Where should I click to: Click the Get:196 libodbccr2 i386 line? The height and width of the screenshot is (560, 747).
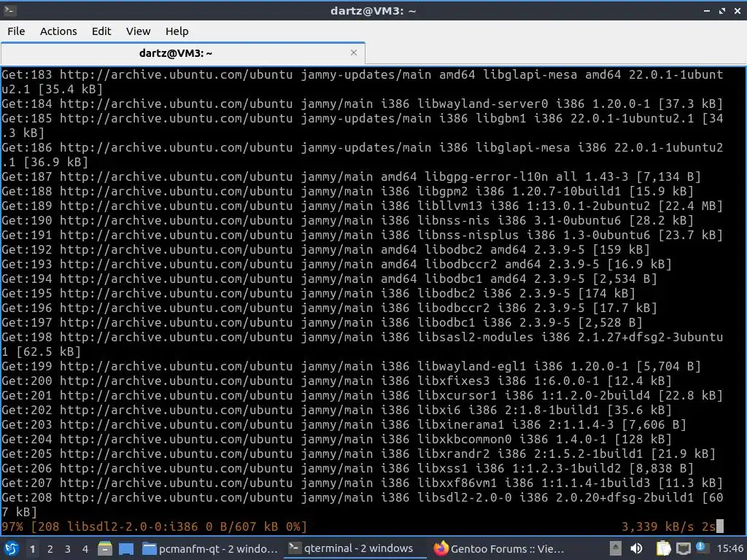[x=329, y=308]
